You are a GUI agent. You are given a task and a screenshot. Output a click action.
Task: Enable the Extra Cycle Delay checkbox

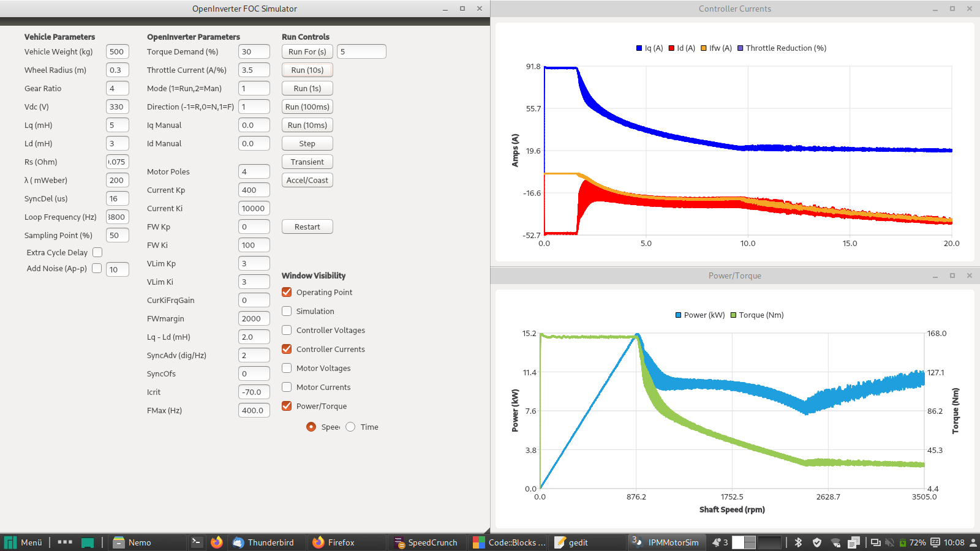[97, 252]
